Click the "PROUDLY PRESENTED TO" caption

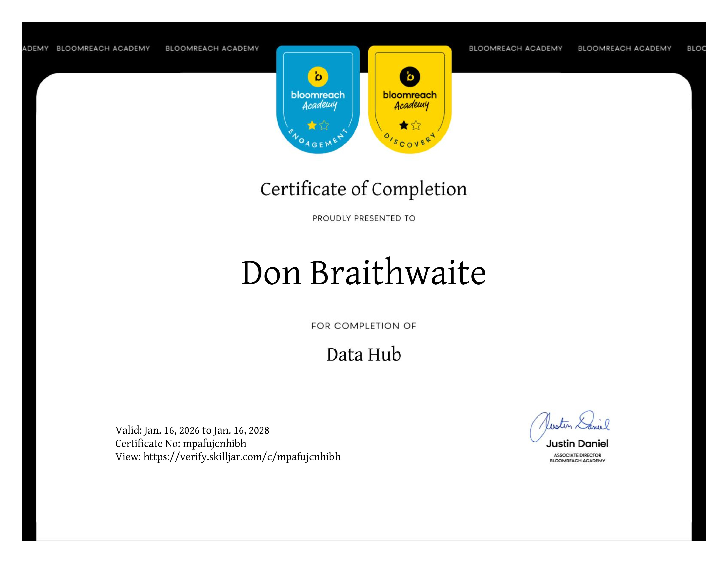(x=364, y=218)
